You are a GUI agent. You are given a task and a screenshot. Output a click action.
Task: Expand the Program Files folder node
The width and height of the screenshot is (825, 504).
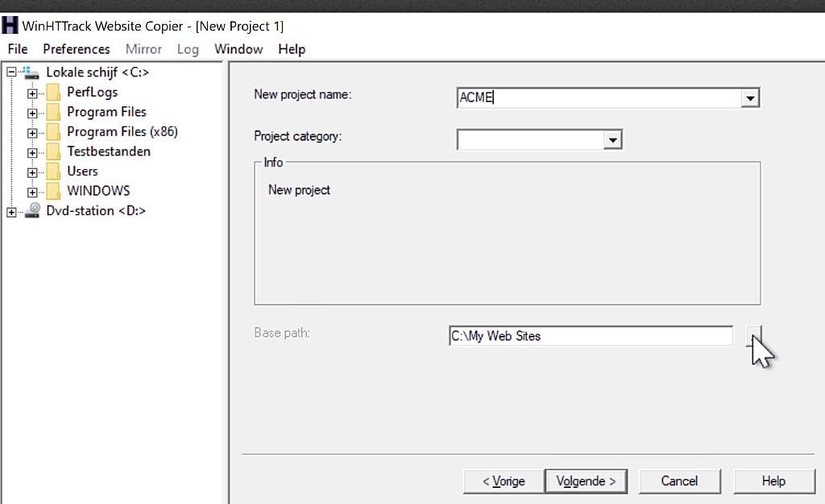[x=32, y=113]
